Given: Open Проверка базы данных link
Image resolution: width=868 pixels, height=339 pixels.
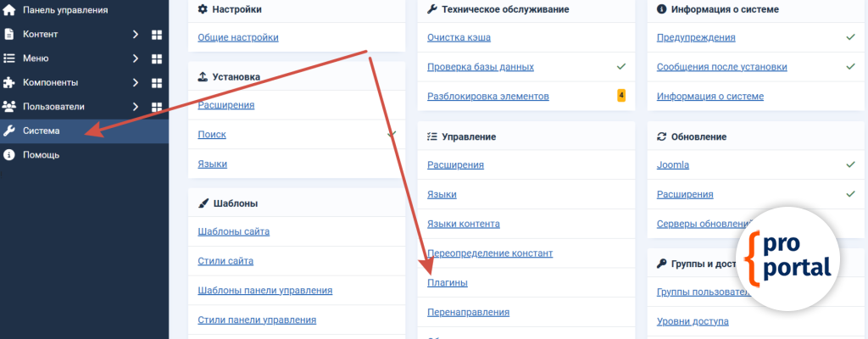Looking at the screenshot, I should pos(481,67).
